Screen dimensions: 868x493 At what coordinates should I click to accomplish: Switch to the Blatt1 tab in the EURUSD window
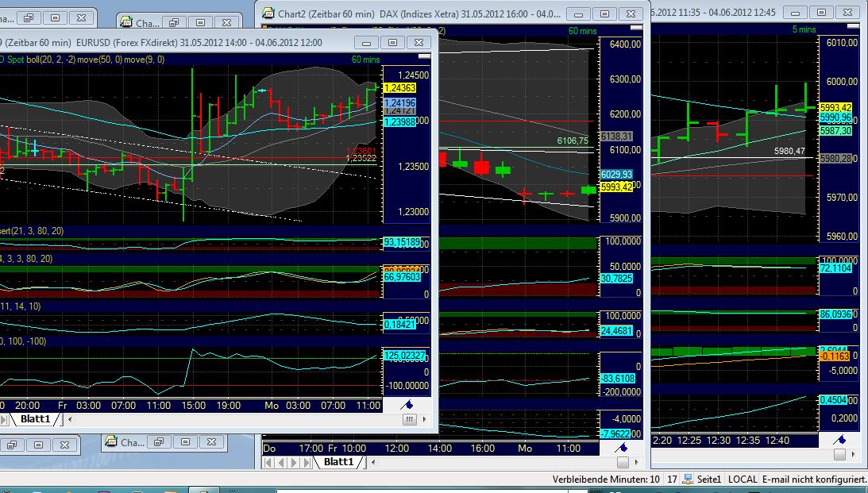[x=36, y=418]
